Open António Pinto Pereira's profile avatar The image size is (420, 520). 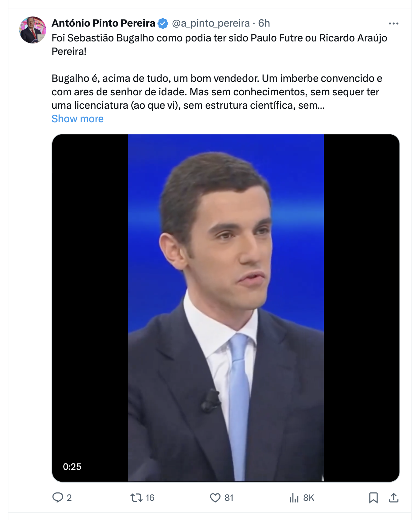tap(33, 30)
